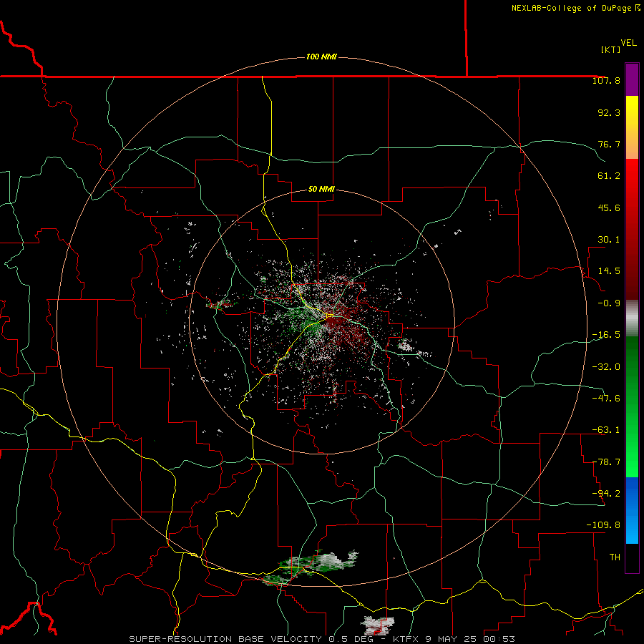Screen dimensions: 644x644
Task: Click the -78.7 velocity scale value
Action: (606, 462)
